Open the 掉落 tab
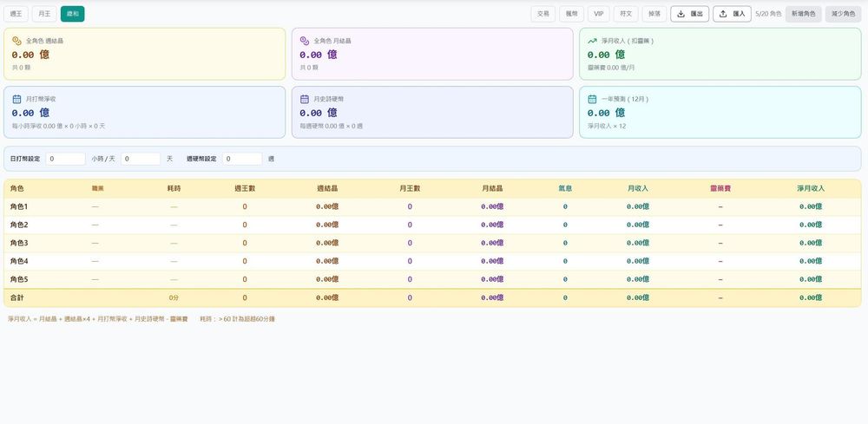 (654, 14)
